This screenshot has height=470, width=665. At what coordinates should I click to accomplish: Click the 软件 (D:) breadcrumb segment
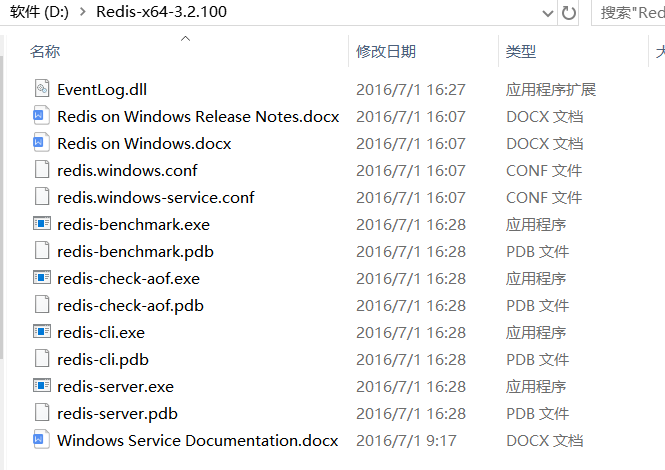40,13
